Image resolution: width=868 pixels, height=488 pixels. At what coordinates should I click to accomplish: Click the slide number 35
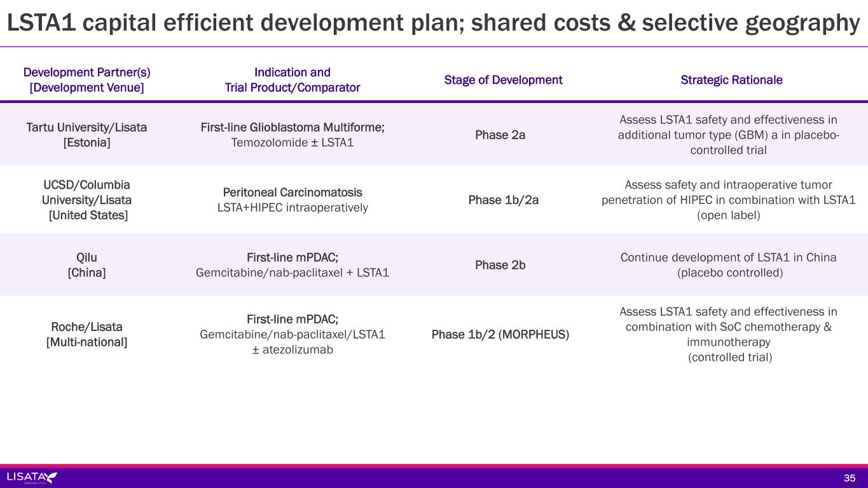click(849, 478)
